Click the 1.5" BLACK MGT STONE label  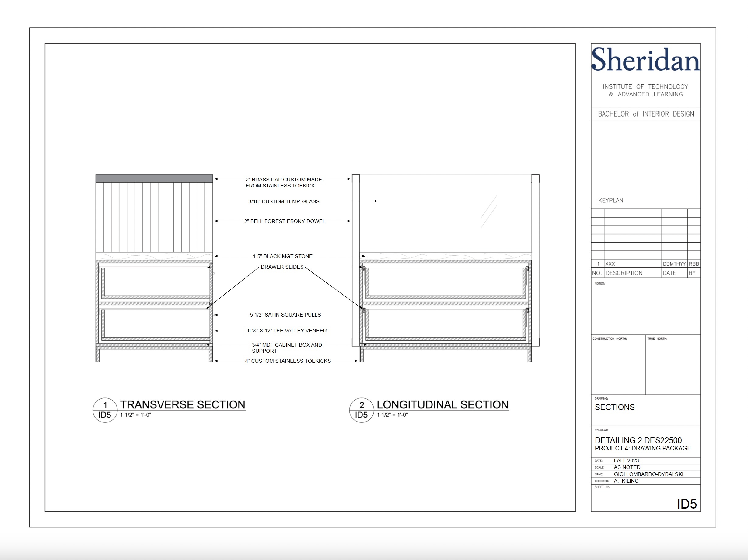283,256
